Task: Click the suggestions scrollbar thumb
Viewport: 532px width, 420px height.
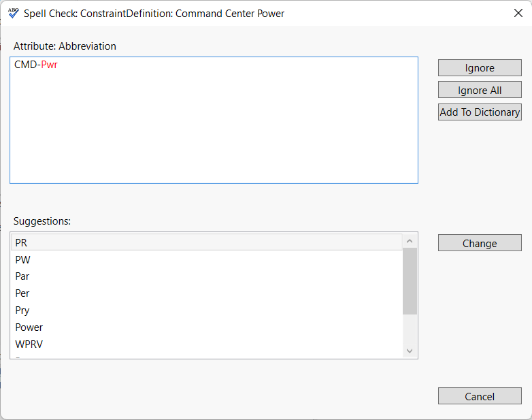Action: tap(410, 280)
